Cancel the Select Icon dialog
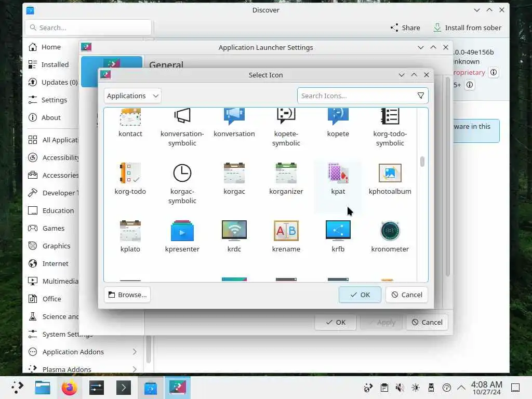Viewport: 532px width, 399px height. pyautogui.click(x=406, y=295)
